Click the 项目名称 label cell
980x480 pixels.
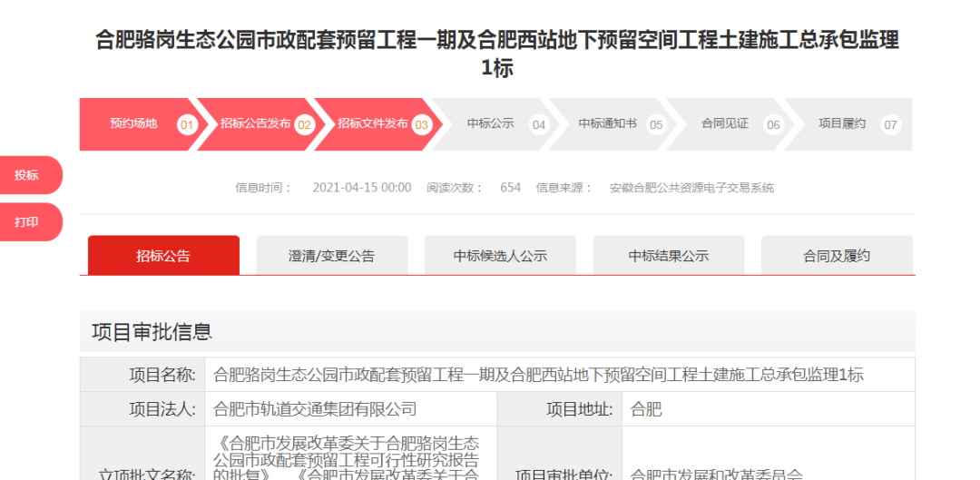pyautogui.click(x=142, y=375)
